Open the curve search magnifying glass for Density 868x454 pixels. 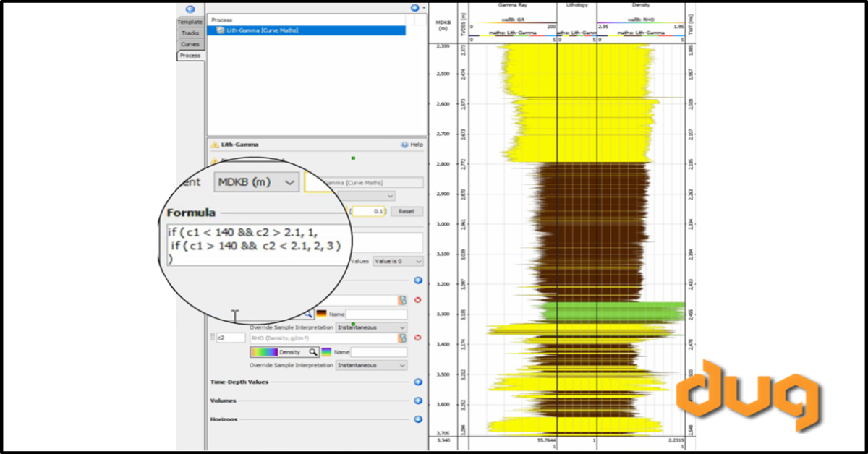[x=312, y=352]
